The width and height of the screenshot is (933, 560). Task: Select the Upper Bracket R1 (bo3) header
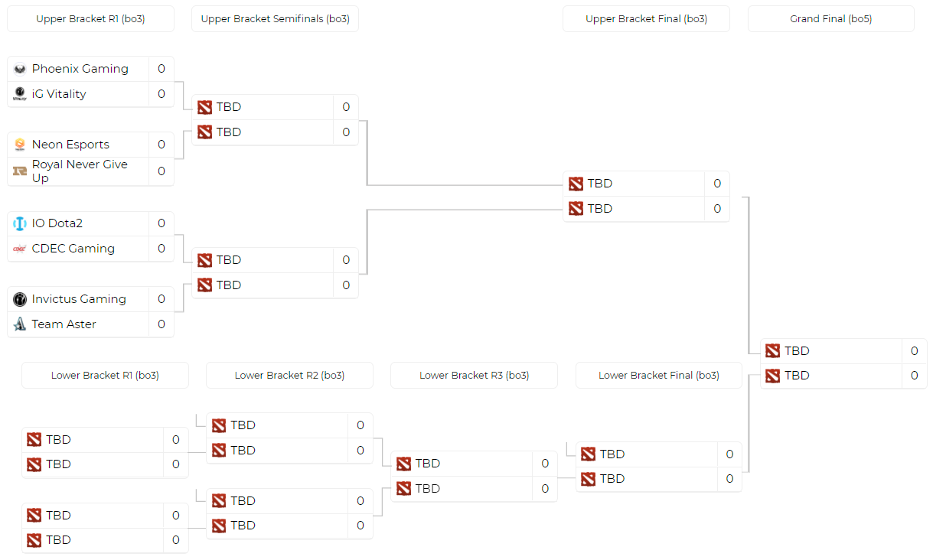(x=90, y=19)
